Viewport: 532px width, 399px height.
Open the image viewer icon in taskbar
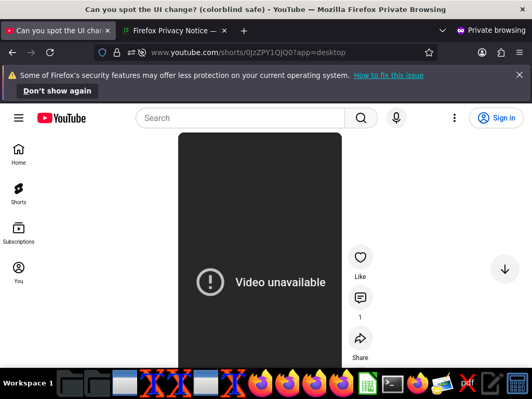coord(442,383)
